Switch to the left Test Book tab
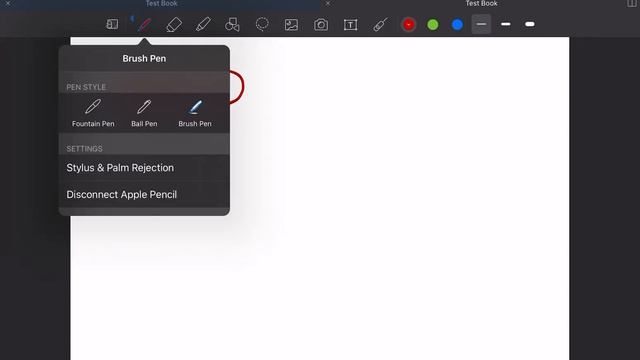Image resolution: width=640 pixels, height=360 pixels. 162,4
